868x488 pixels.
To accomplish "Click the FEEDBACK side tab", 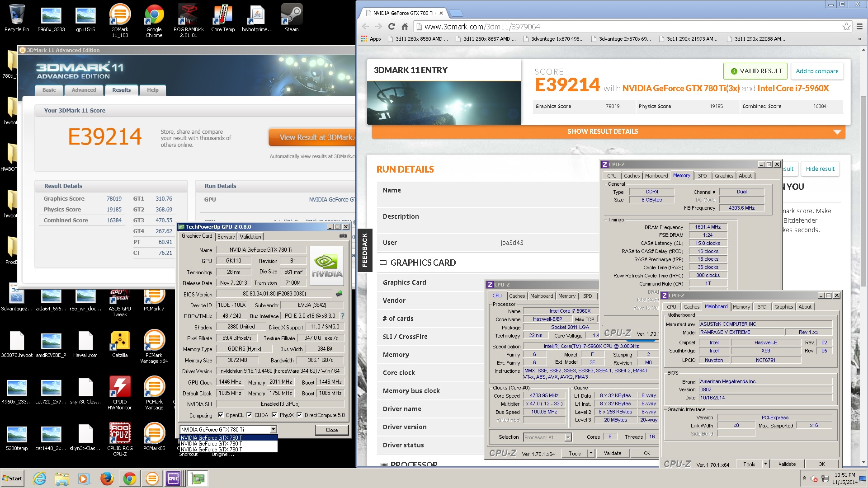I will pyautogui.click(x=364, y=250).
